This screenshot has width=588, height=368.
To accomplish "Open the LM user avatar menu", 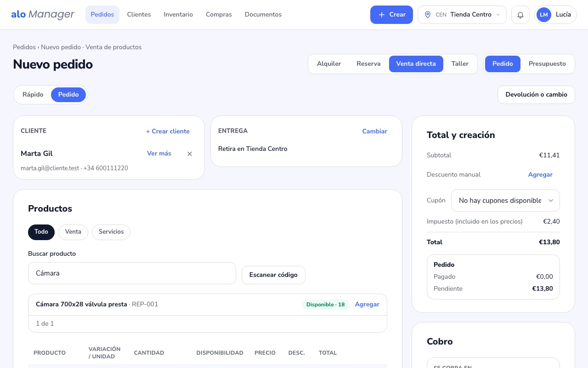I will pos(555,15).
